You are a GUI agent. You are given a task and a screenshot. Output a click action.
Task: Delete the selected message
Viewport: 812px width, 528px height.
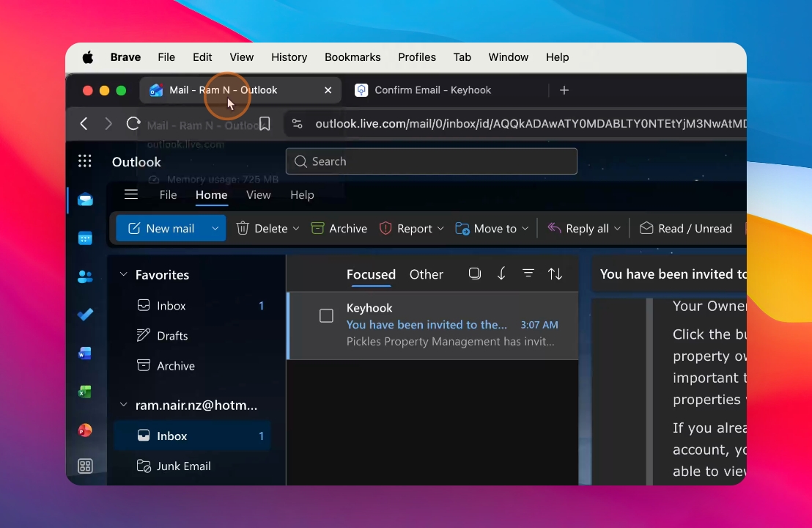[262, 229]
